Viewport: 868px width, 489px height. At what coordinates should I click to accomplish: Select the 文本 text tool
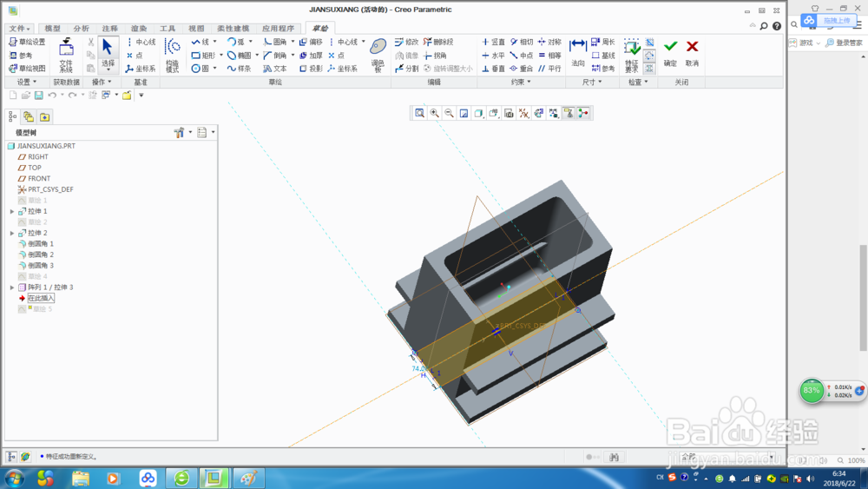click(275, 69)
